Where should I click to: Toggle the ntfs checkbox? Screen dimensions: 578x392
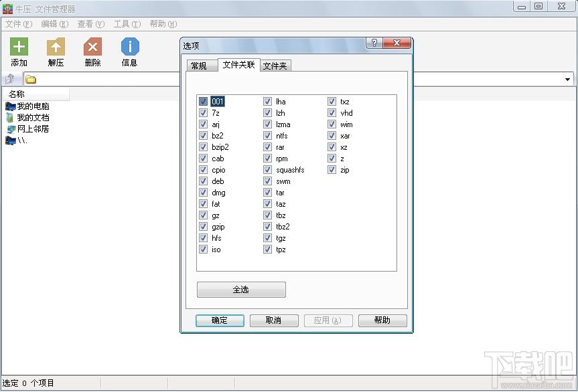pyautogui.click(x=268, y=135)
